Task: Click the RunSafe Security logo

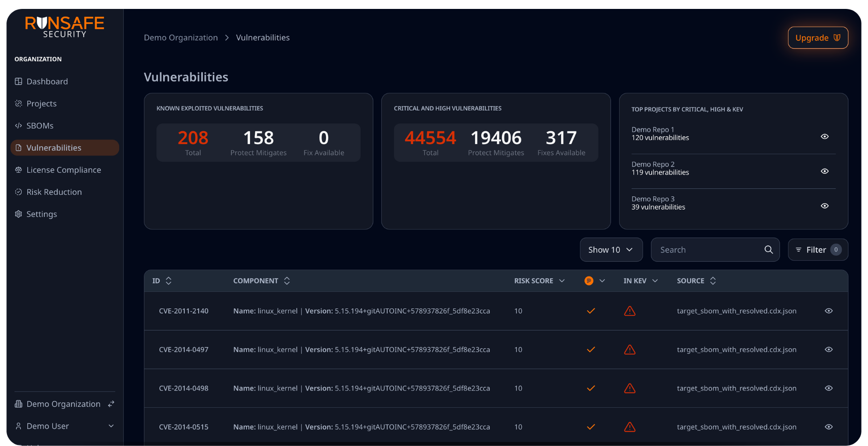Action: [x=64, y=27]
